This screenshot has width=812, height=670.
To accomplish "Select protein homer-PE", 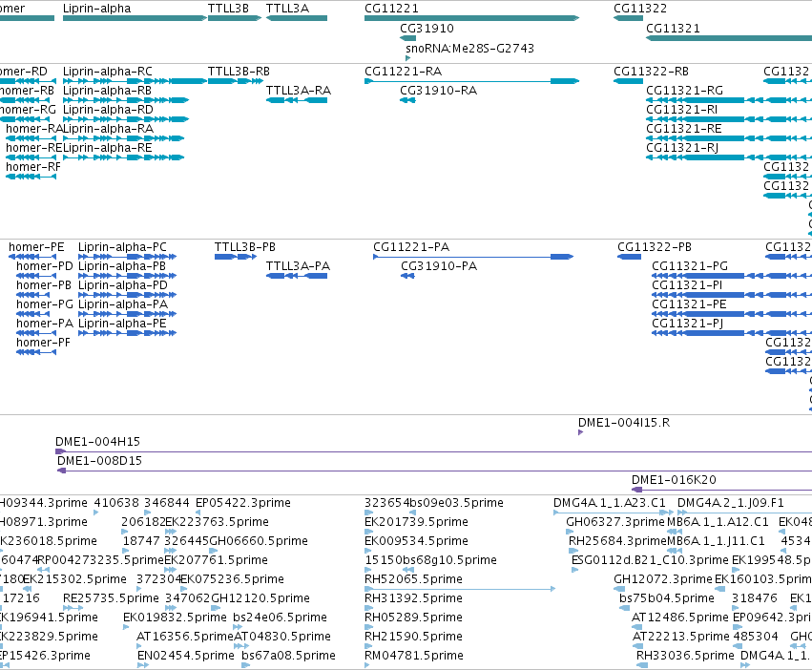I will (x=32, y=257).
